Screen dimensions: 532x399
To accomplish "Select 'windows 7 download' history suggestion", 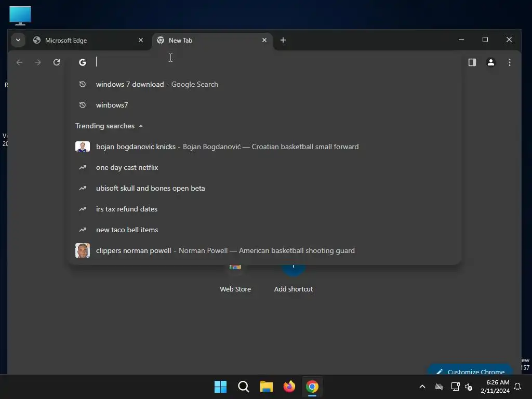I will 265,85.
